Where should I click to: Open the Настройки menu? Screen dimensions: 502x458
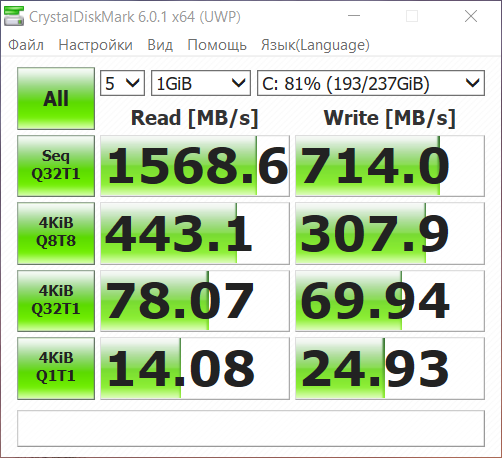(x=95, y=45)
